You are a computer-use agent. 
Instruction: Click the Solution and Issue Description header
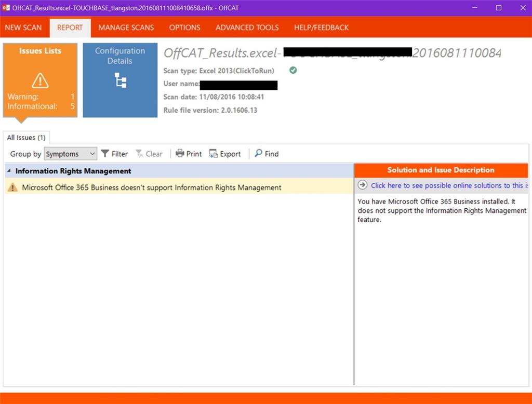[441, 170]
